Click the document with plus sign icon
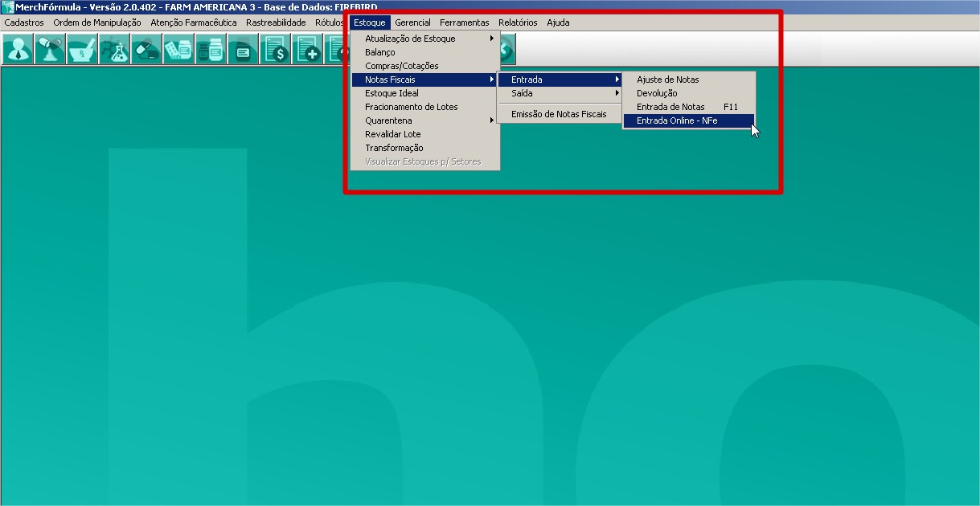Image resolution: width=980 pixels, height=506 pixels. pyautogui.click(x=307, y=51)
